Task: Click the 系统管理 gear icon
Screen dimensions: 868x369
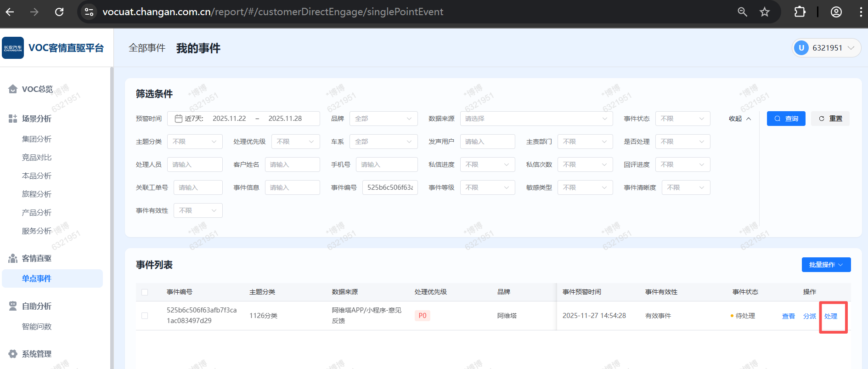Action: point(13,354)
